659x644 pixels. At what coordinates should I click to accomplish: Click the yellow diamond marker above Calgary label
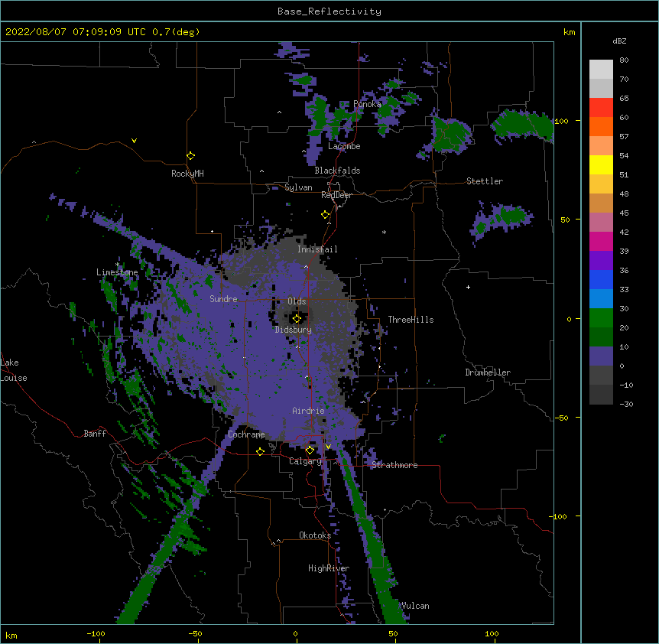[x=310, y=450]
